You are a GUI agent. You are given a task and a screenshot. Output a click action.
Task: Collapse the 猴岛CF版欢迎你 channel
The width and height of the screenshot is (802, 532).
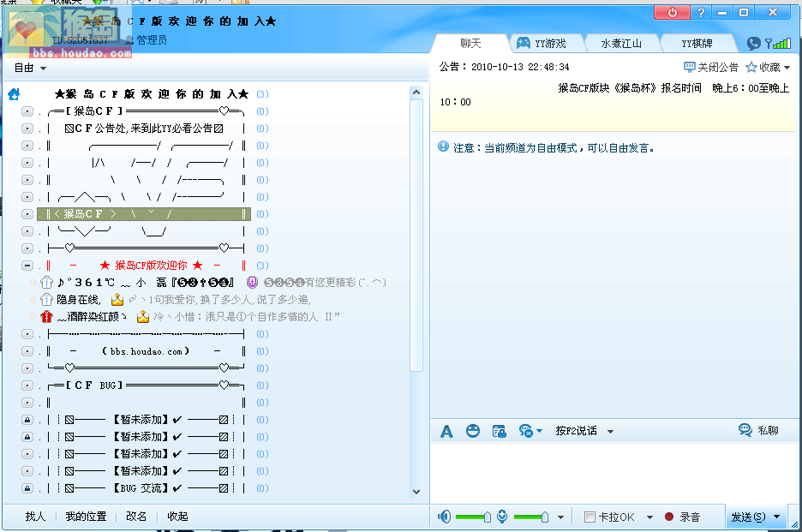pyautogui.click(x=27, y=266)
